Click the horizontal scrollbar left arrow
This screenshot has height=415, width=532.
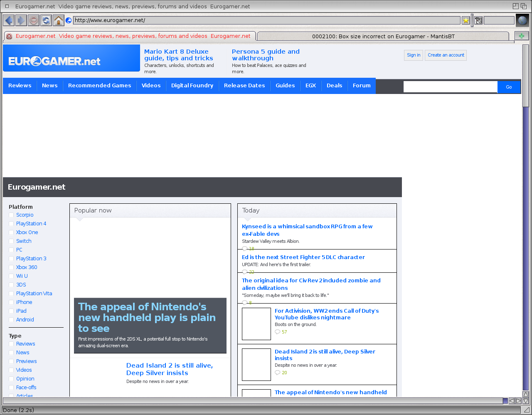click(x=512, y=401)
